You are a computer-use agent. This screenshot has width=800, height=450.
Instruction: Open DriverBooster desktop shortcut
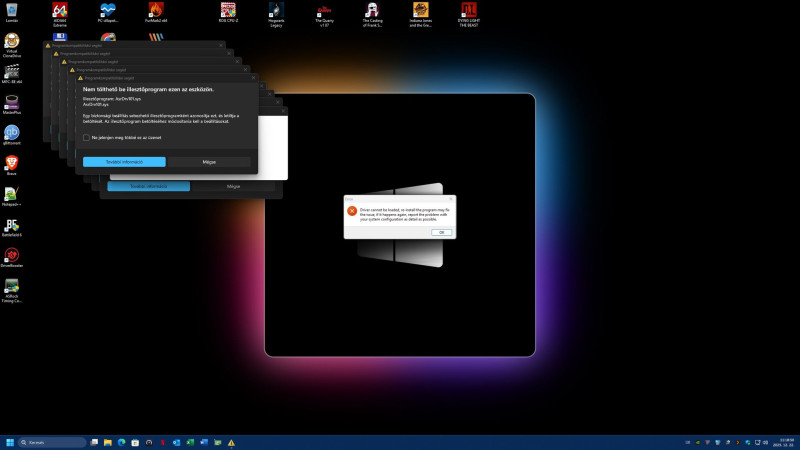tap(12, 258)
